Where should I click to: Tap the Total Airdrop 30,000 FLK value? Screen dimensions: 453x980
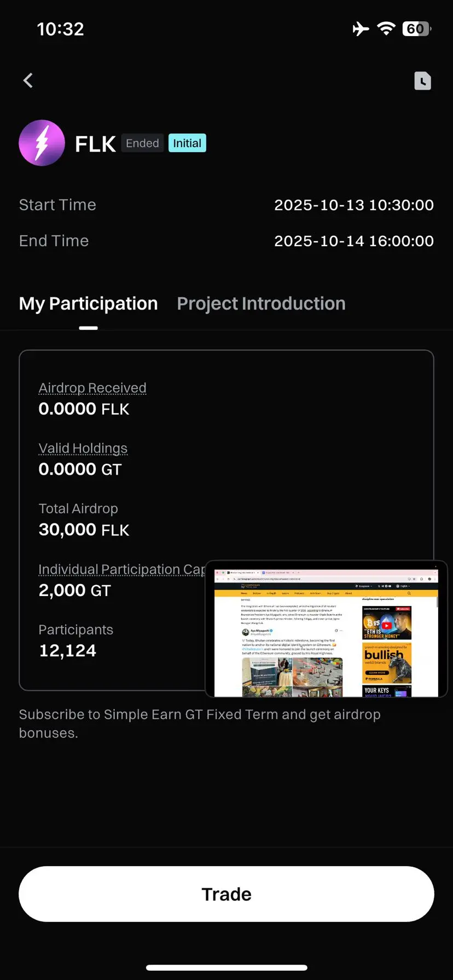tap(84, 530)
